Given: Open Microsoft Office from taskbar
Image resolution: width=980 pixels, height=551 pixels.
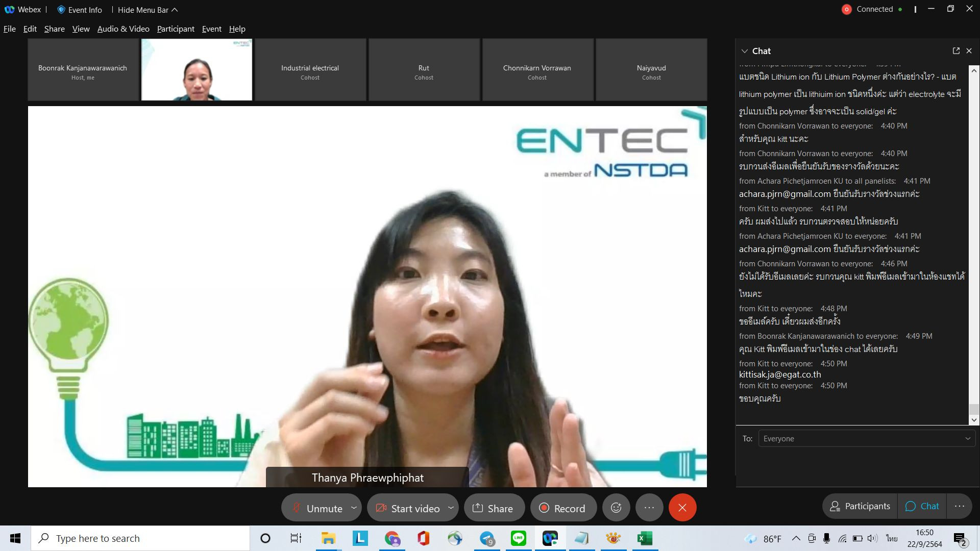Looking at the screenshot, I should tap(423, 538).
